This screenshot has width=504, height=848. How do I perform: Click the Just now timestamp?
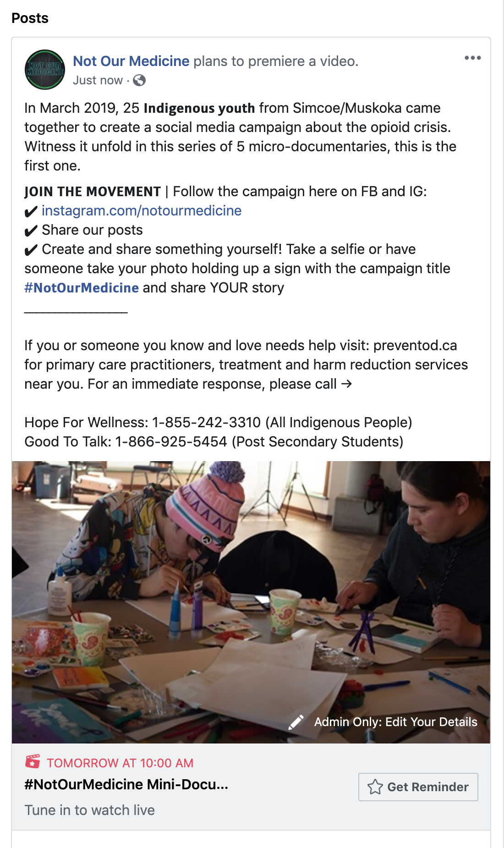click(x=98, y=80)
